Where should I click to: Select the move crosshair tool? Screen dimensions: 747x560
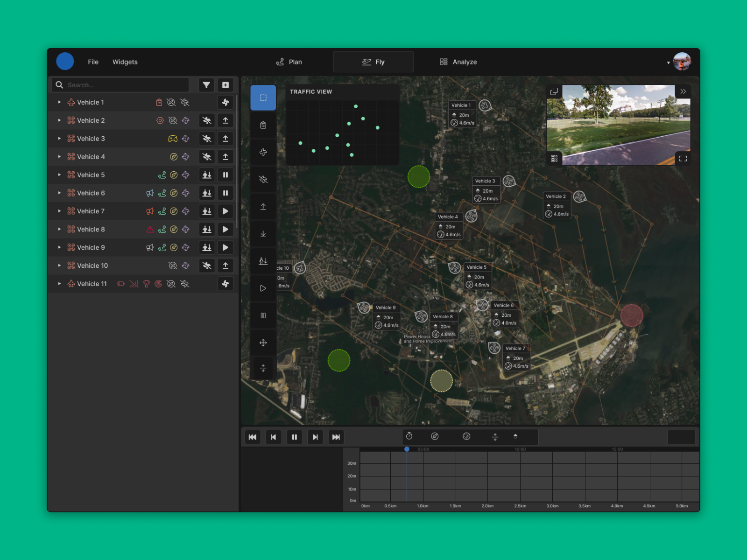pyautogui.click(x=263, y=343)
